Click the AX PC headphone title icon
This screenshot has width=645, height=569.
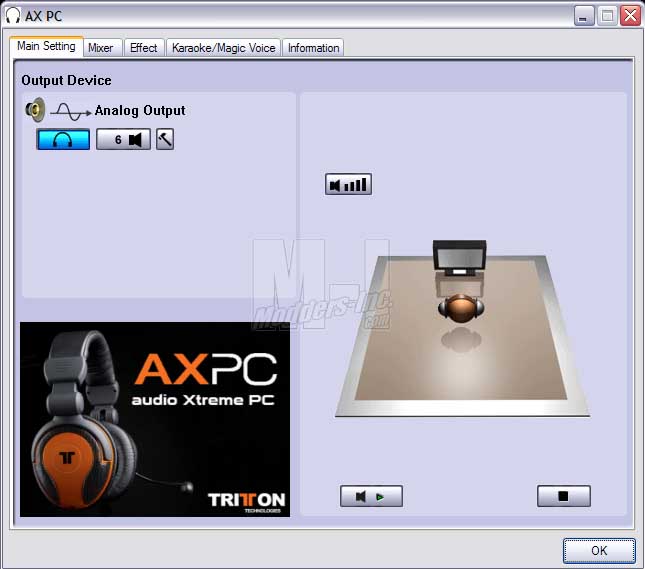pos(13,16)
